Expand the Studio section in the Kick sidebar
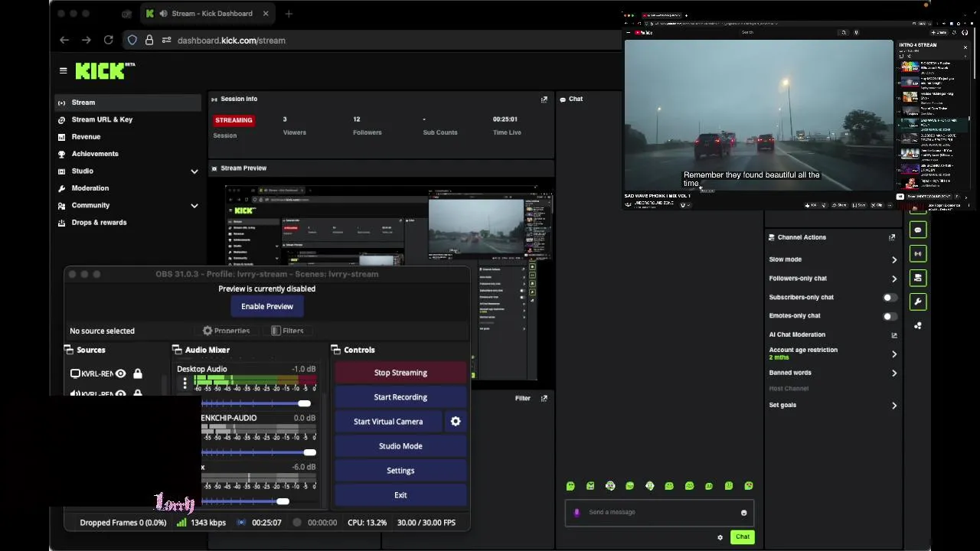 click(x=194, y=171)
